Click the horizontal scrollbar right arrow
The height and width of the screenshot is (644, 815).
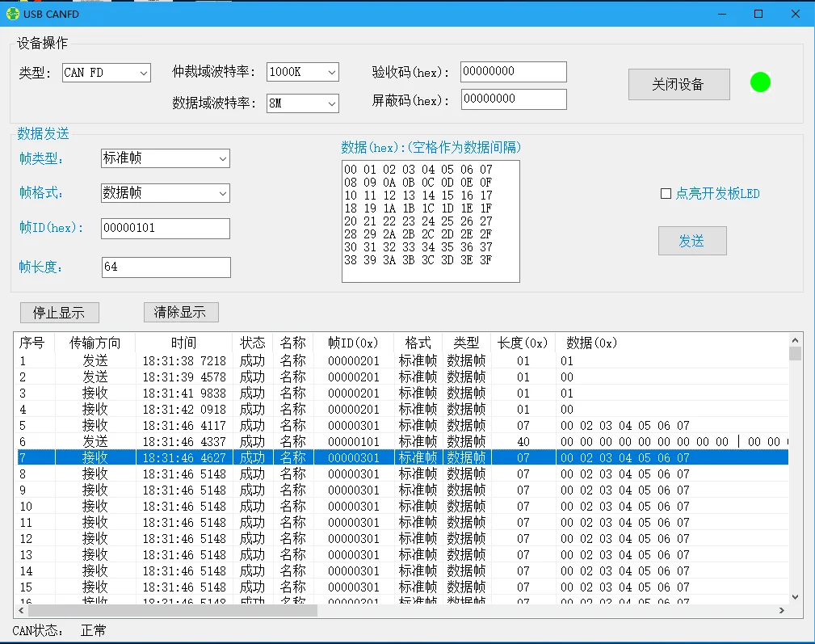point(781,611)
